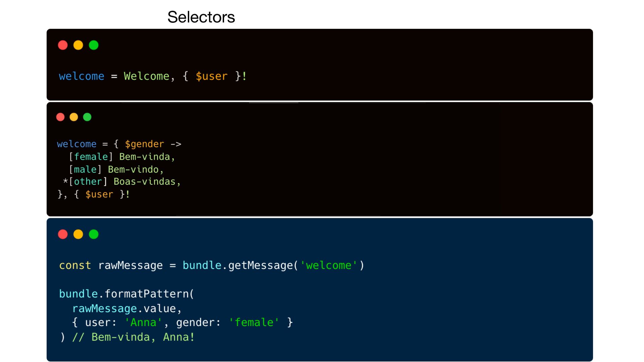Click the Selectors slide title
Screen dimensions: 644x362
(x=201, y=17)
